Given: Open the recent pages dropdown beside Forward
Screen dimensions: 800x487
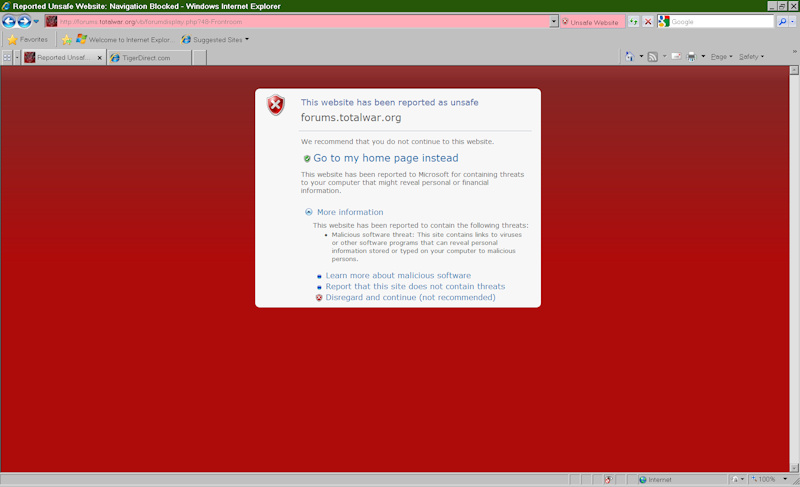Looking at the screenshot, I should [36, 21].
